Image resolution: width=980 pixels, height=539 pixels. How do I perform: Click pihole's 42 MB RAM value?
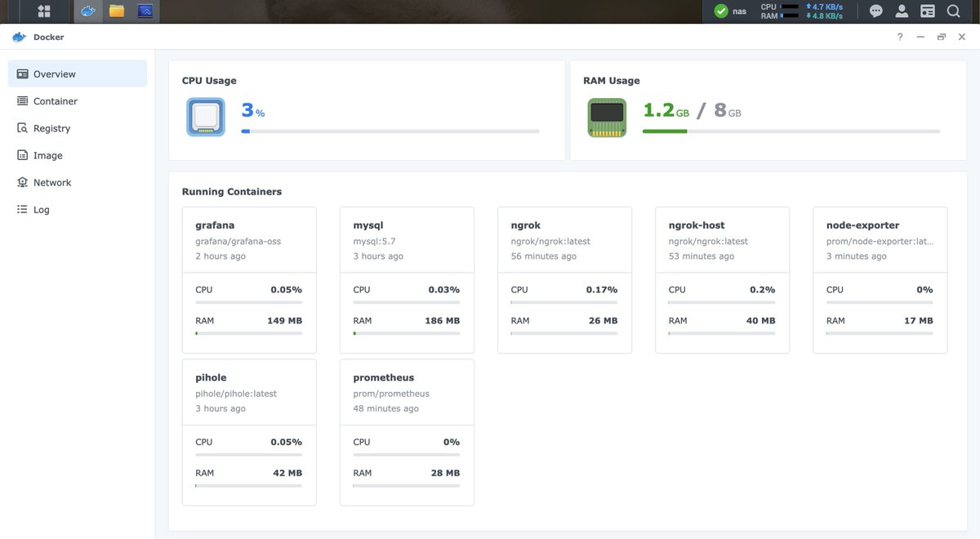point(287,473)
